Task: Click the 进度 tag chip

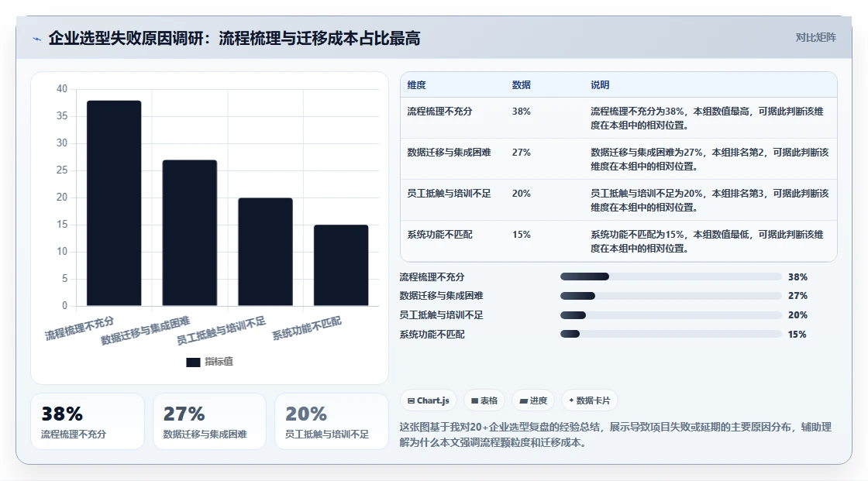Action: (533, 400)
